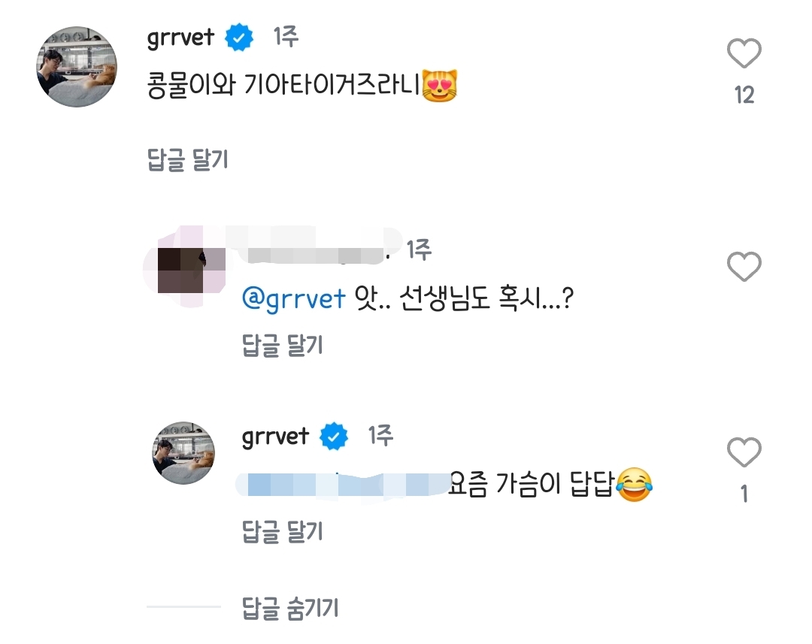Open the @grrvet mention link
The image size is (812, 644).
point(294,298)
